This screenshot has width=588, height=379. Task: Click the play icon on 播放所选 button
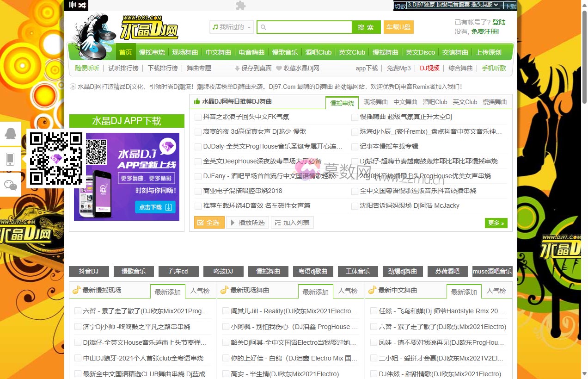(233, 222)
